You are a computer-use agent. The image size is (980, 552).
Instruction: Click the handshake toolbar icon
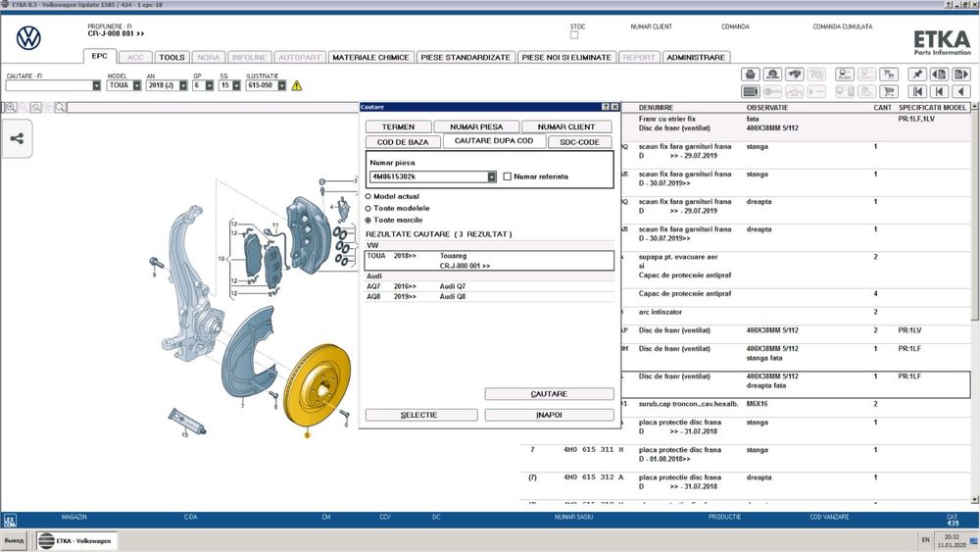click(795, 75)
